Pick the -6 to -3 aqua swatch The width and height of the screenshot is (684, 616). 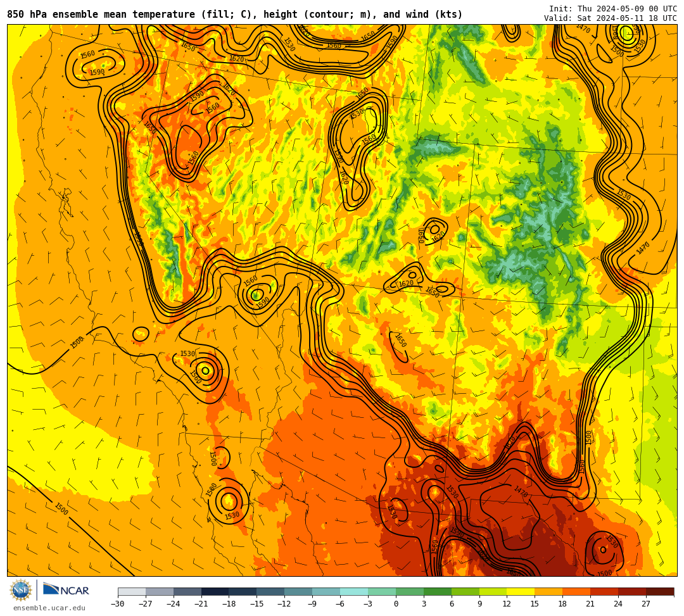point(354,591)
